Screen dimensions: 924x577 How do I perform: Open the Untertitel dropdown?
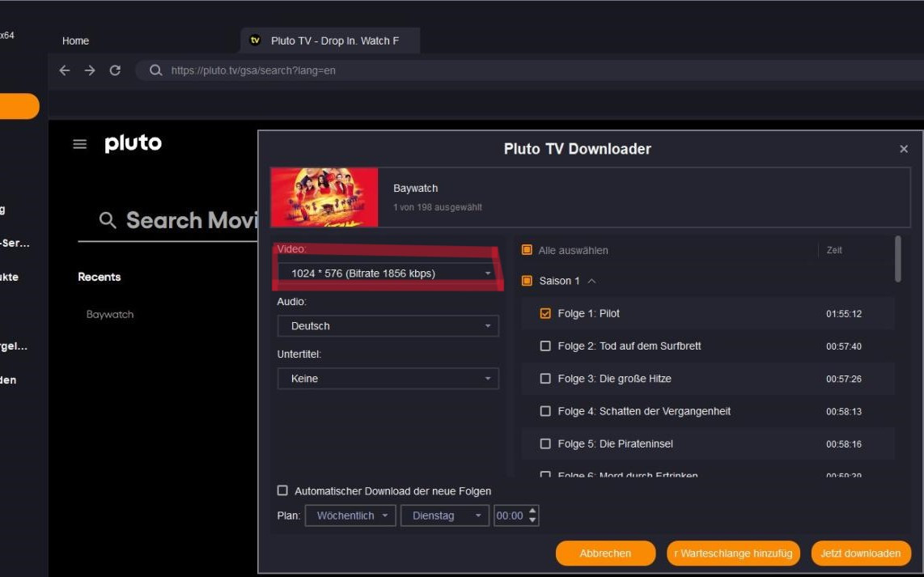click(388, 379)
